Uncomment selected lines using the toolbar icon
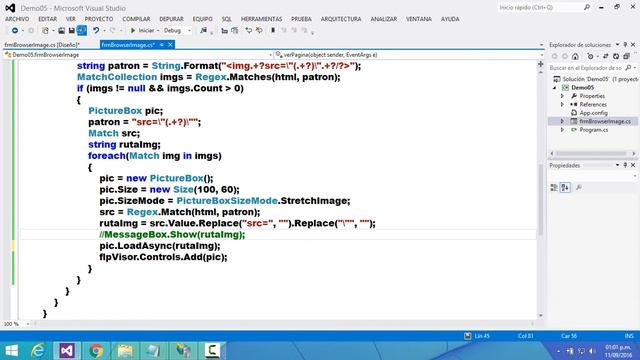This screenshot has width=640, height=360. [x=259, y=31]
